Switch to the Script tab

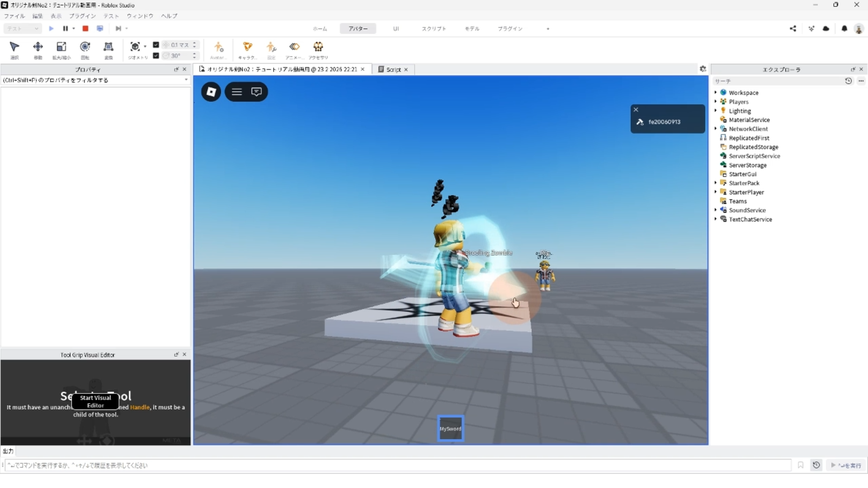393,70
